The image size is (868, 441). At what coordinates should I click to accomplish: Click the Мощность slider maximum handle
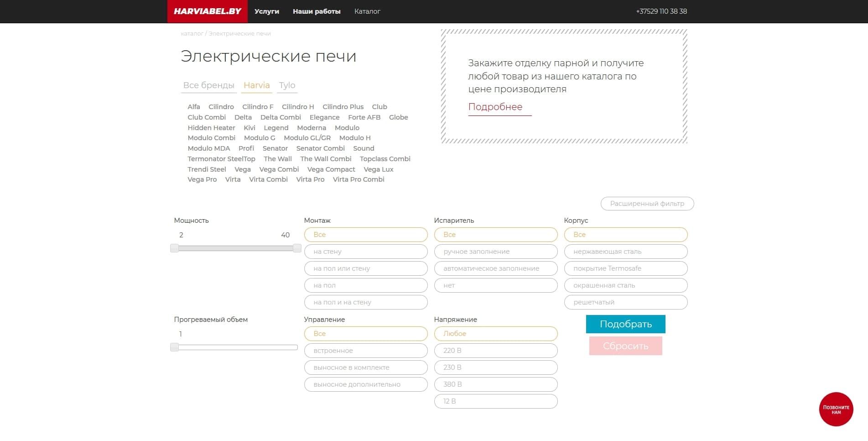(297, 248)
